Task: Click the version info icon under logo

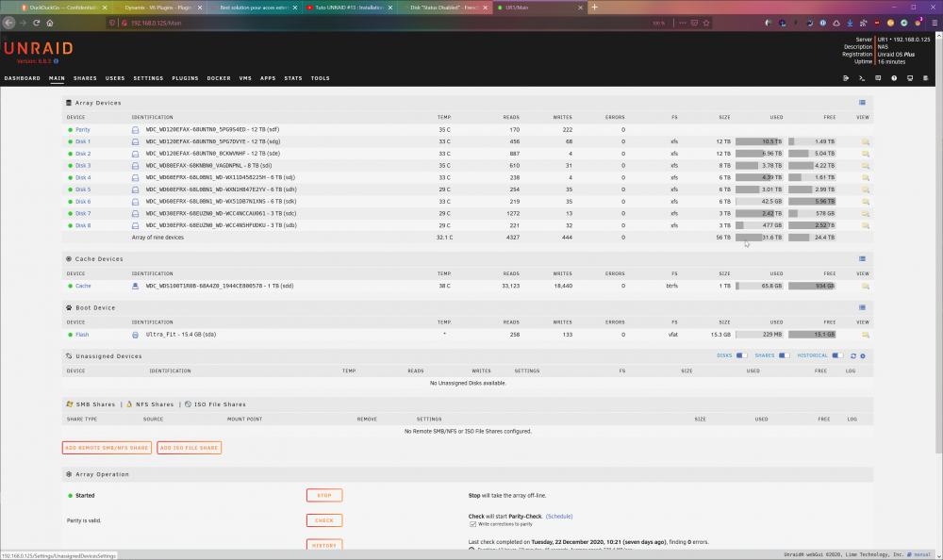Action: (56, 61)
